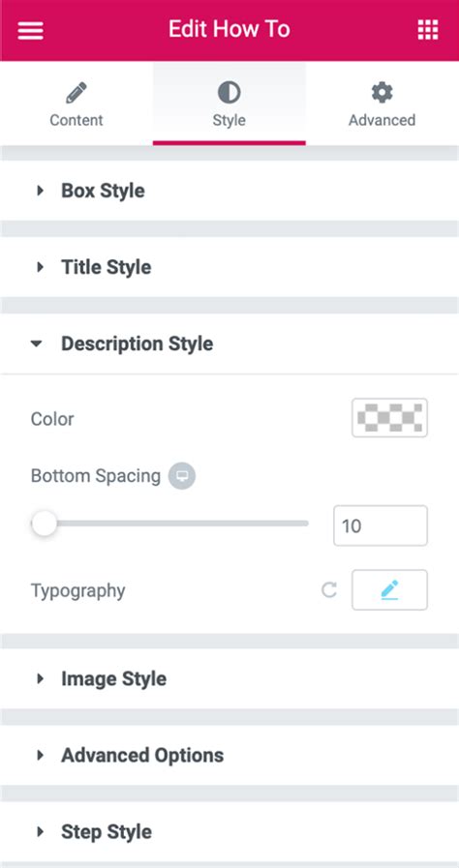Click the Edit How To header title
459x868 pixels.
point(229,29)
